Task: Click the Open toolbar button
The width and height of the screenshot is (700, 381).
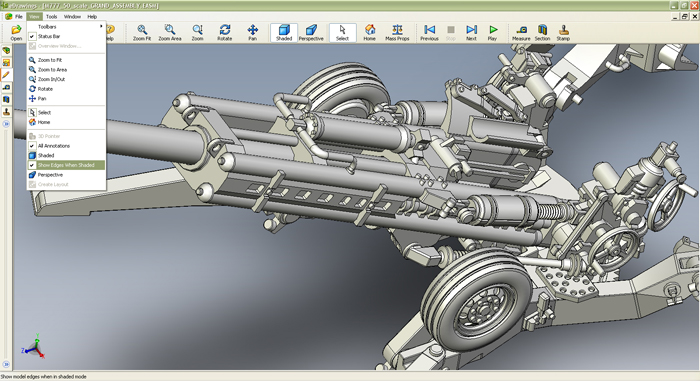Action: coord(16,33)
